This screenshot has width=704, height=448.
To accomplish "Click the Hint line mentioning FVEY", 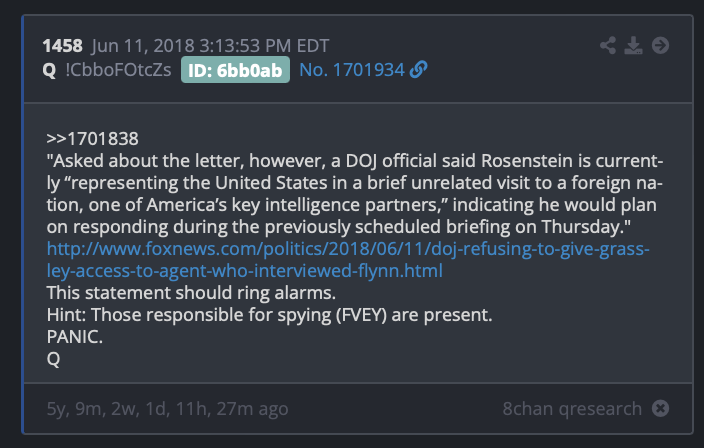I will (269, 315).
